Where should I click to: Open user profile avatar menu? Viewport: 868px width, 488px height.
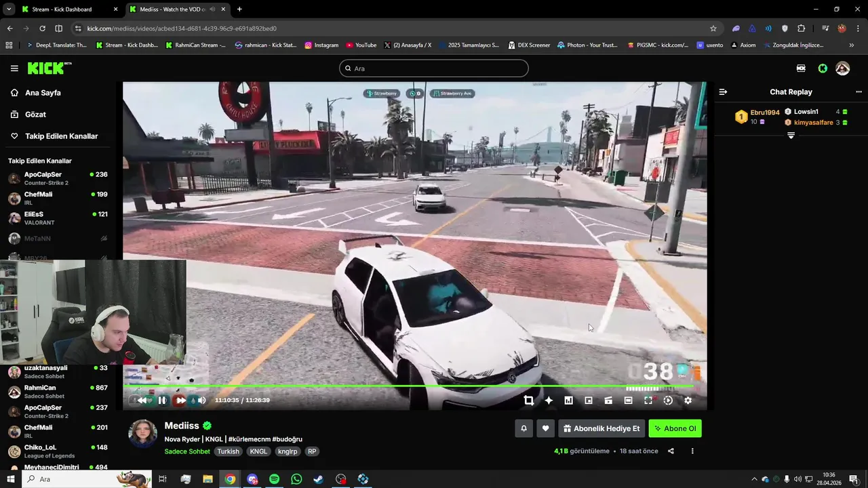843,68
